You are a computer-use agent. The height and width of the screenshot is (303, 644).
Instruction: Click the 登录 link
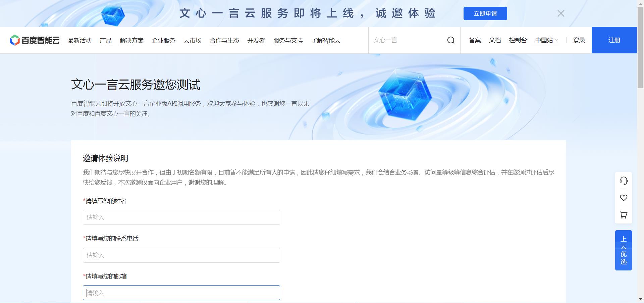tap(579, 40)
